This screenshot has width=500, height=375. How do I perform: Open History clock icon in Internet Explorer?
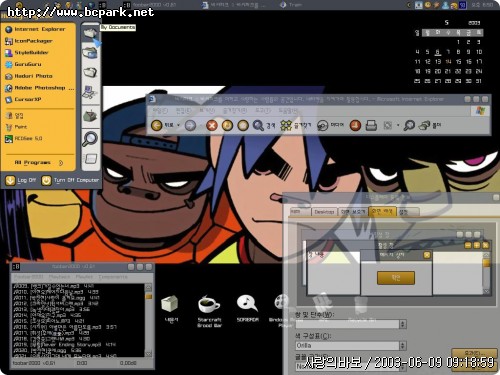[355, 125]
